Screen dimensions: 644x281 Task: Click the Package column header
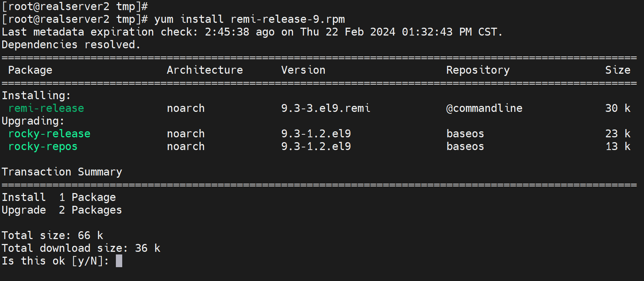click(30, 70)
